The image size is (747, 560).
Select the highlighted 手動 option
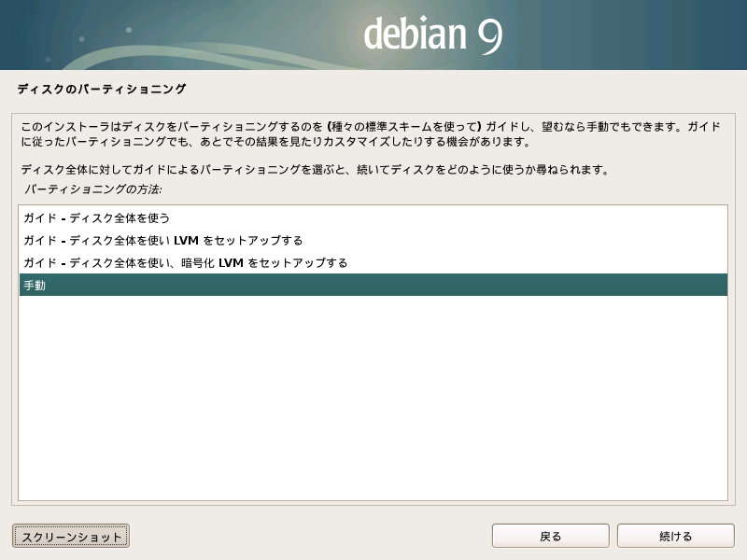click(x=34, y=286)
